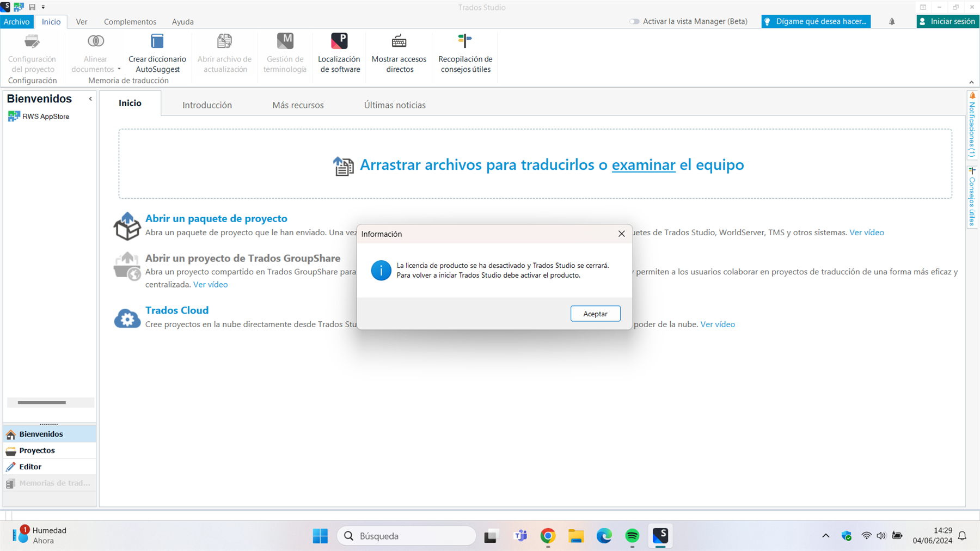Screen dimensions: 980x551
Task: Collapse the ribbon with the chevron arrow
Action: coord(971,82)
